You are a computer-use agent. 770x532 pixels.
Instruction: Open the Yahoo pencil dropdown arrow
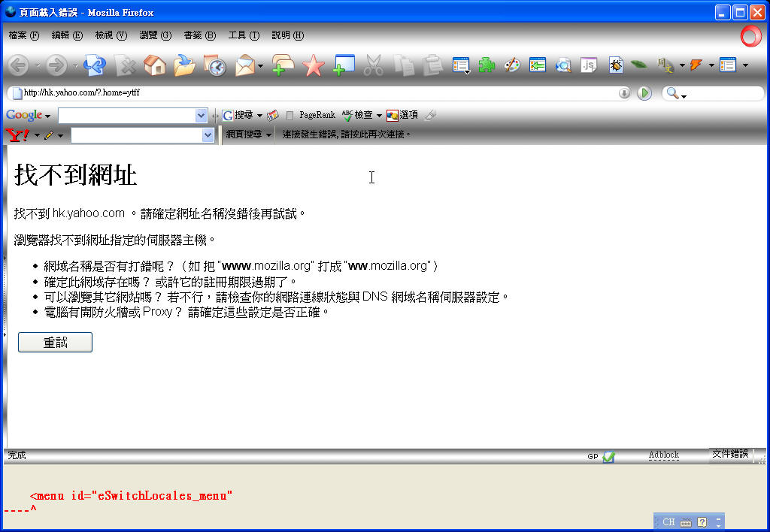click(60, 135)
